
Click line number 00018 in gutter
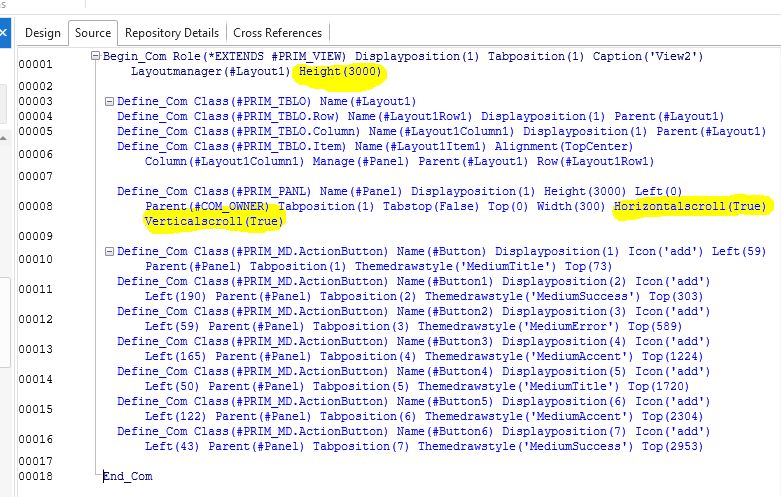[35, 477]
